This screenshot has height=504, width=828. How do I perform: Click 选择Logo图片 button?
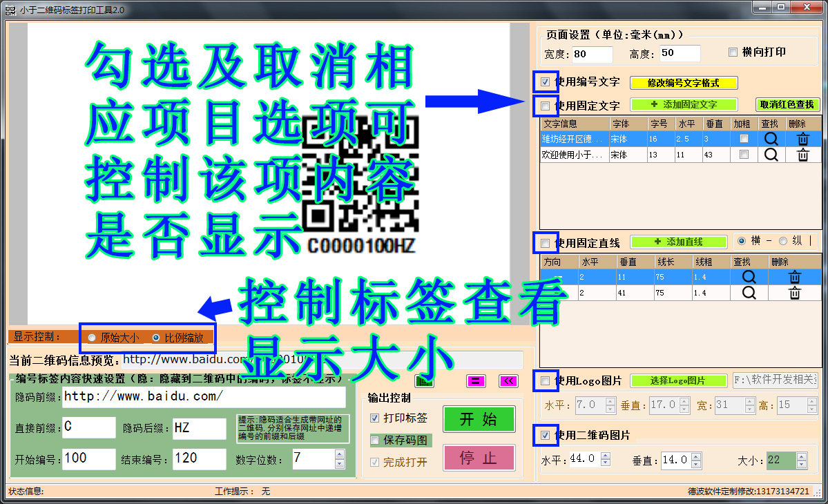(x=679, y=380)
